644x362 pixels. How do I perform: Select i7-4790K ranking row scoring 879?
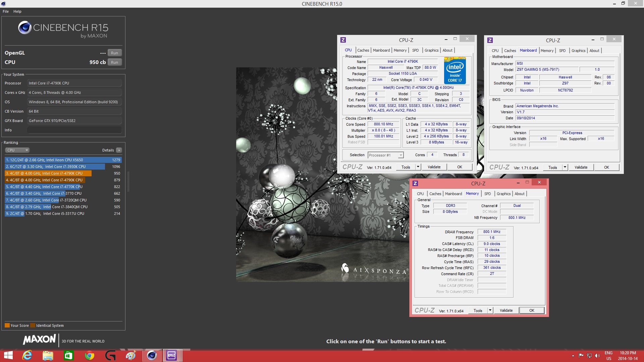(63, 180)
